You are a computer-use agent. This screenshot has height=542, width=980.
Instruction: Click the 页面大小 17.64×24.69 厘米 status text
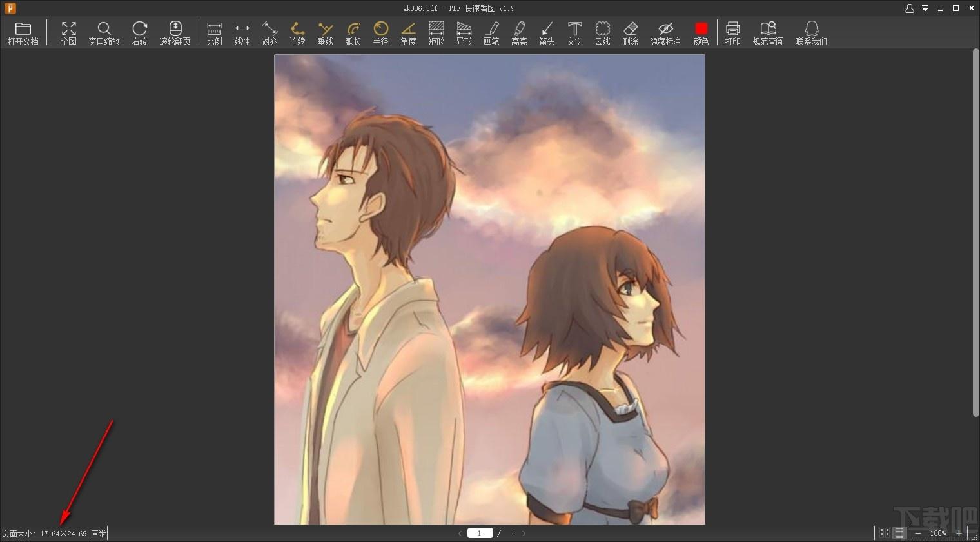click(54, 534)
